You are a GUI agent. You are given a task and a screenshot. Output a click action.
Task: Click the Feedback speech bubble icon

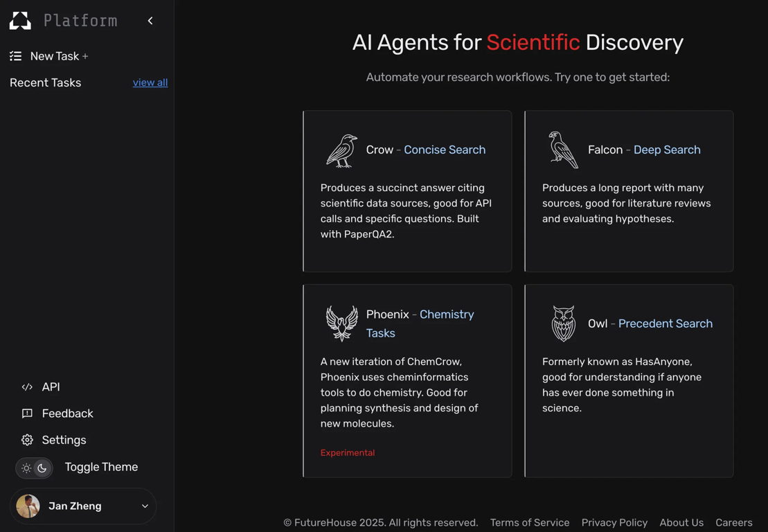coord(28,414)
